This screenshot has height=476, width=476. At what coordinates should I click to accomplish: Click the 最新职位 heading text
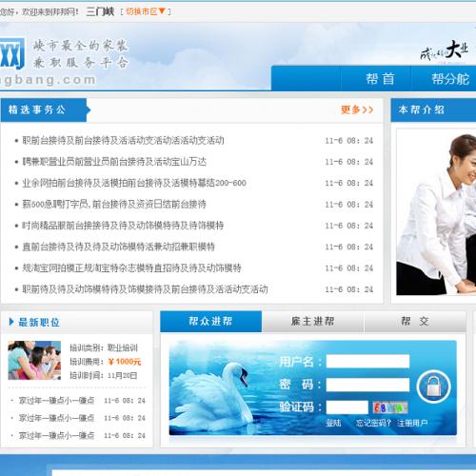pyautogui.click(x=39, y=322)
